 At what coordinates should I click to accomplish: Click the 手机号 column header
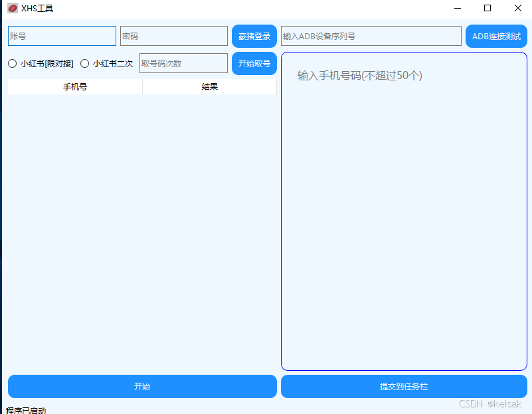[74, 86]
